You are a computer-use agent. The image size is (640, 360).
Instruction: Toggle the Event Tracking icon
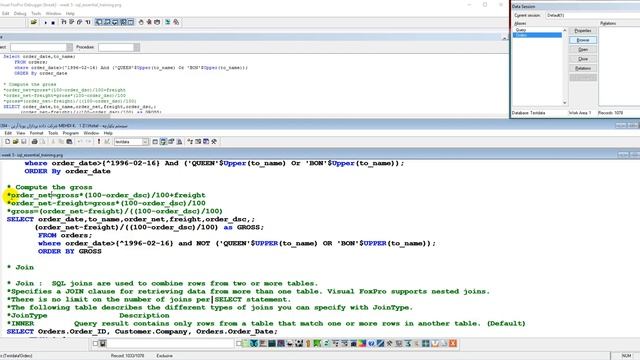click(x=176, y=22)
